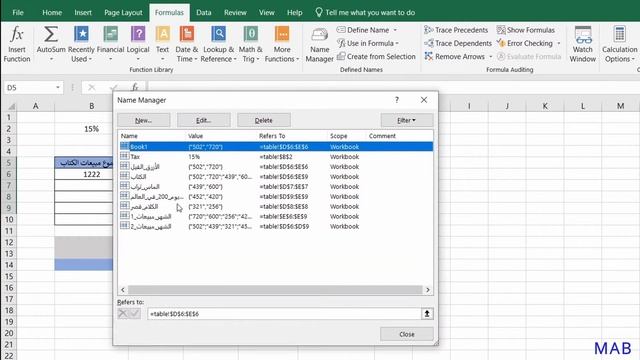Open the Filter dropdown in Name Manager
The width and height of the screenshot is (640, 360).
click(x=407, y=120)
